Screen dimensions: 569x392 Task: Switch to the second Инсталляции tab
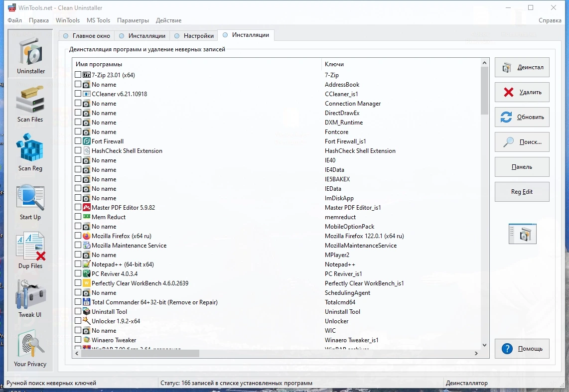246,35
